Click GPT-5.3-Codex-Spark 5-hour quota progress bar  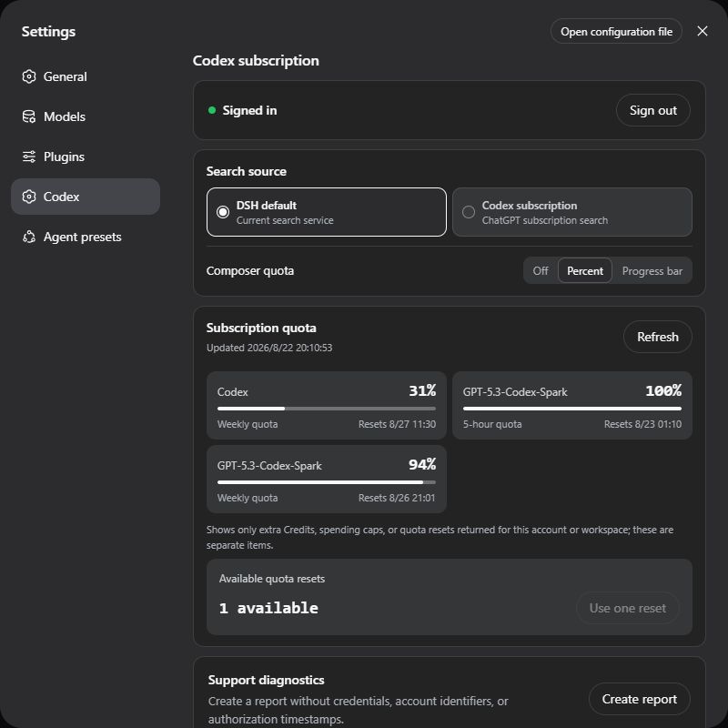[572, 409]
